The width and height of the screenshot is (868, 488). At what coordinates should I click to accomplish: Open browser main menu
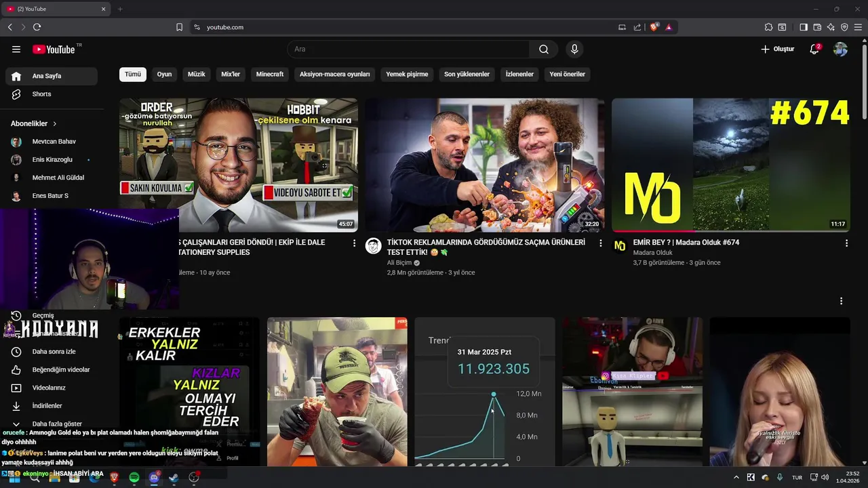click(x=858, y=27)
